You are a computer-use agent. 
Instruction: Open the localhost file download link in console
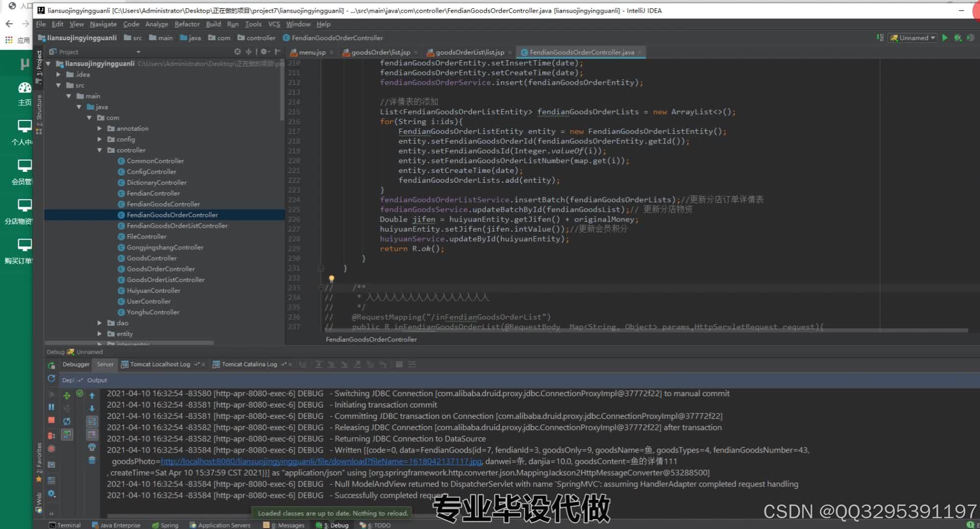pos(321,461)
